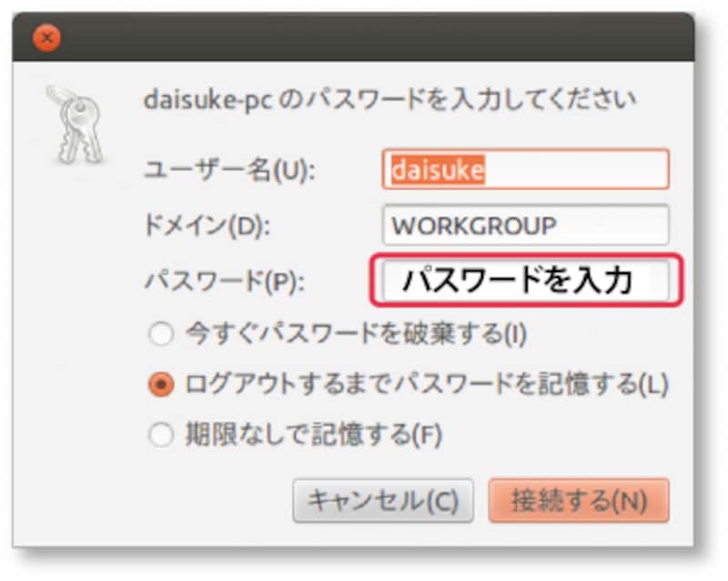Click the keys icon in the dialog
Viewport: 728px width, 581px height.
pos(76,125)
